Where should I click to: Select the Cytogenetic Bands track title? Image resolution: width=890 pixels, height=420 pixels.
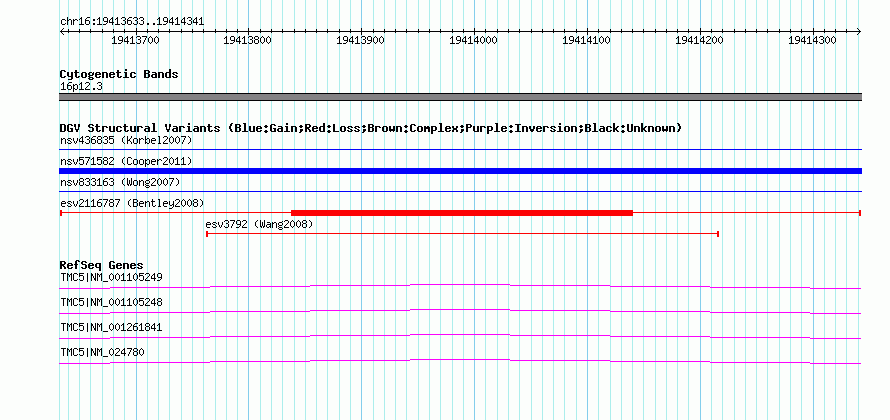119,74
